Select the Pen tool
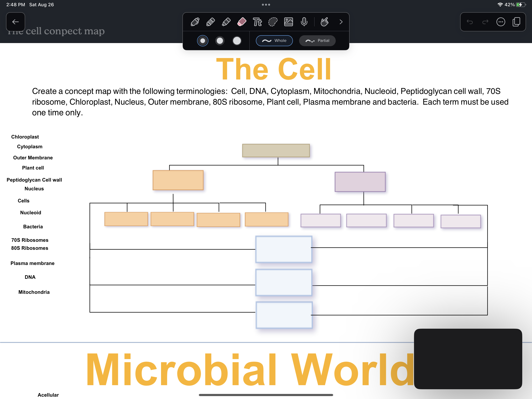 [195, 22]
